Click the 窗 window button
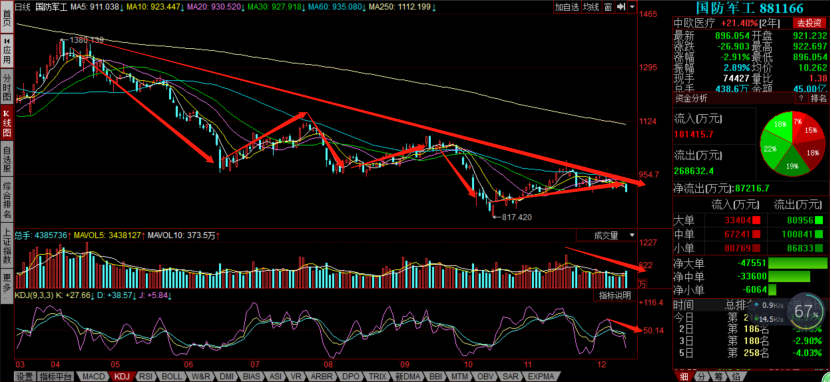Image resolution: width=831 pixels, height=382 pixels. (608, 7)
